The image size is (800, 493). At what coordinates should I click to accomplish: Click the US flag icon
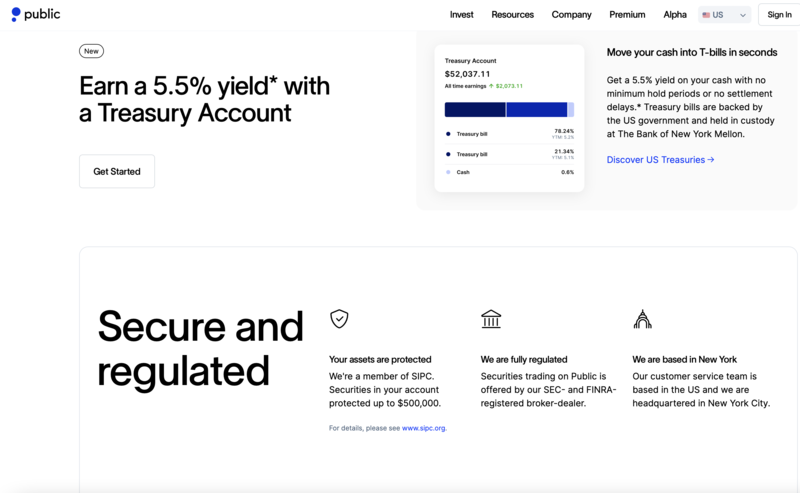click(706, 15)
